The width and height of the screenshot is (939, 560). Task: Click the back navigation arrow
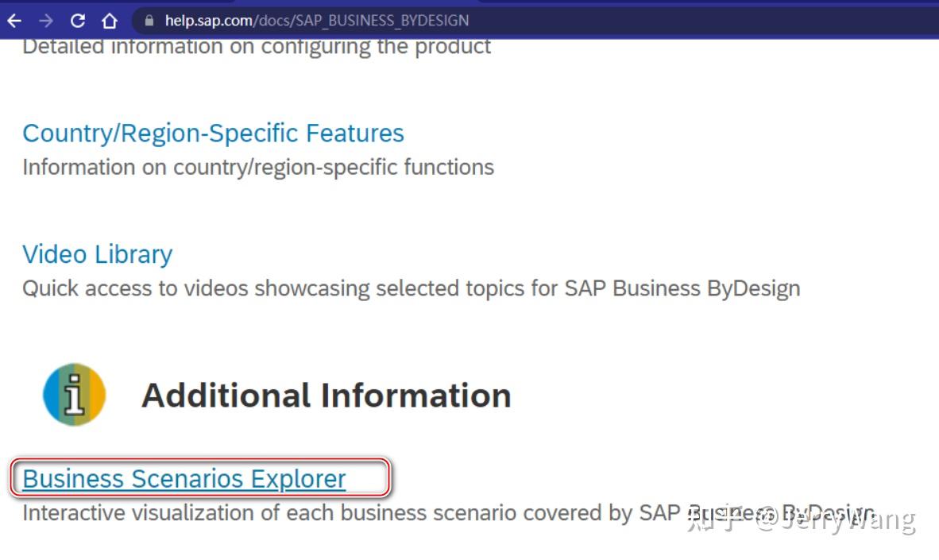point(13,21)
